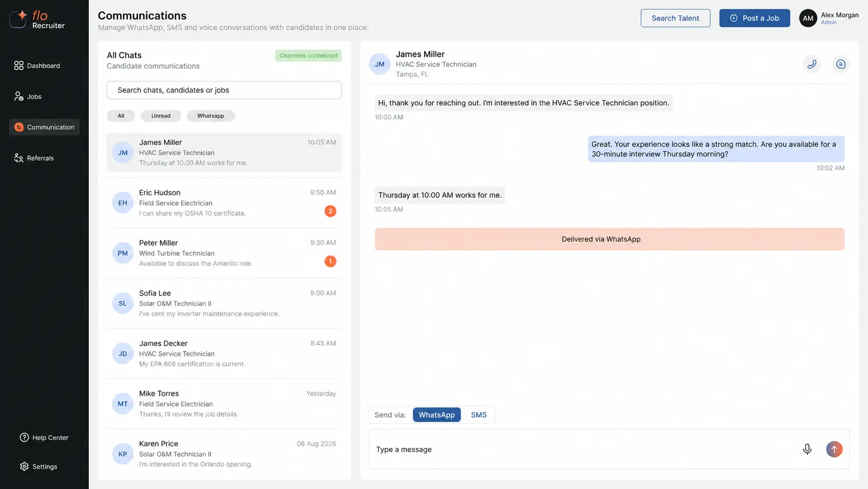Focus the Search chats input field
The width and height of the screenshot is (868, 489).
point(224,90)
